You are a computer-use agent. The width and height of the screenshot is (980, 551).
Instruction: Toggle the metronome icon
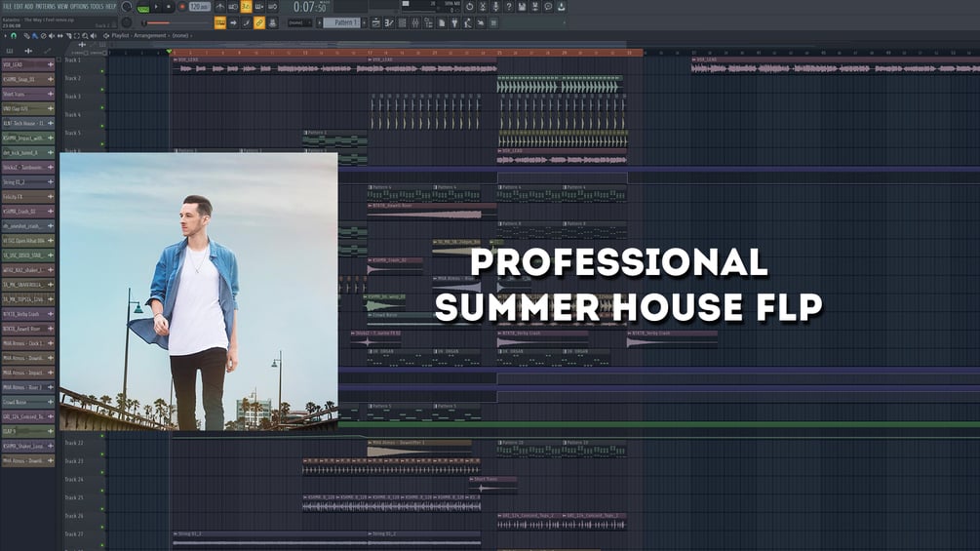point(220,6)
